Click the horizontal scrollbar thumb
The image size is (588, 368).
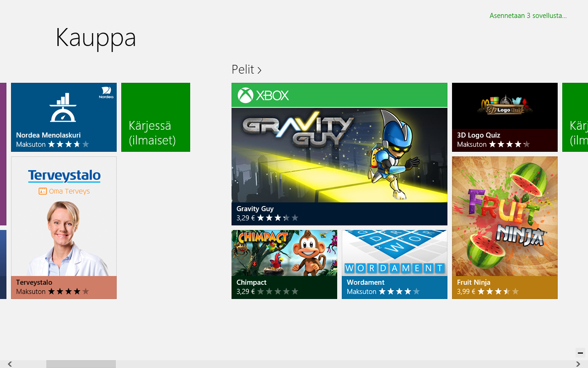81,364
